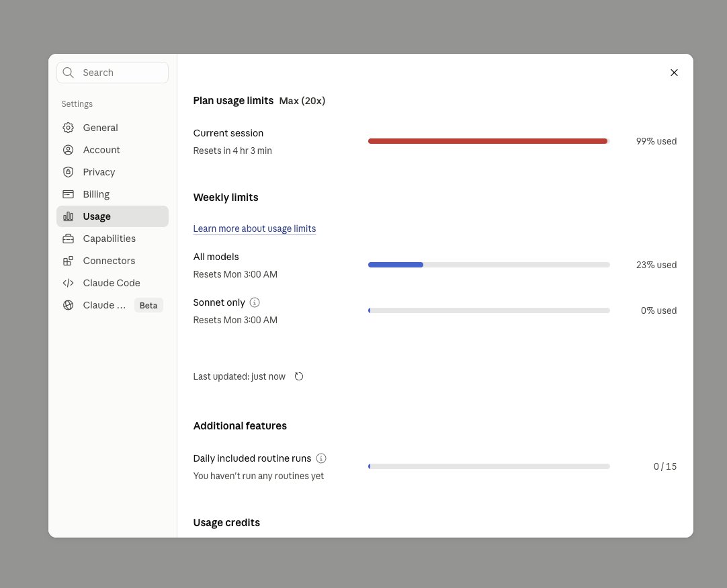Click the Privacy shield icon

point(68,172)
